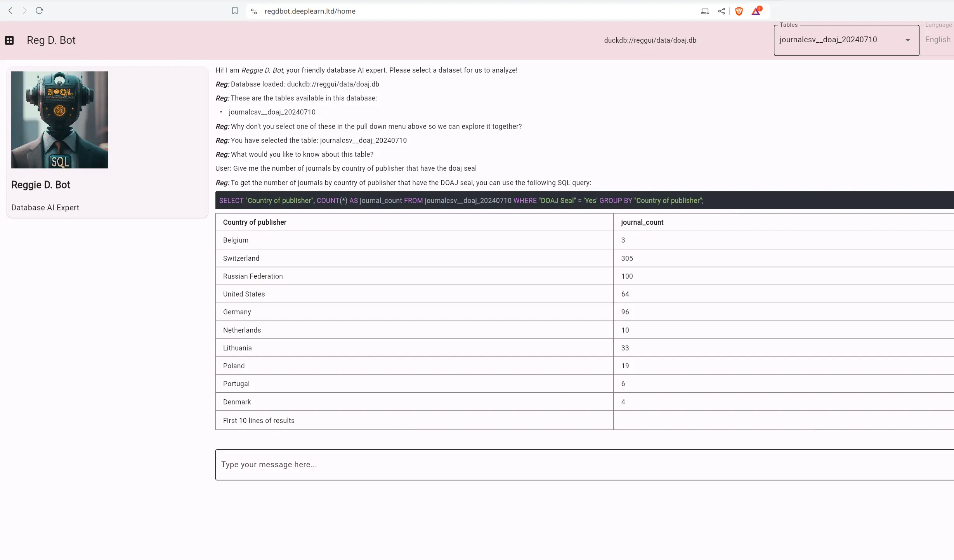Image resolution: width=954 pixels, height=560 pixels.
Task: Click the browser bookmark icon
Action: point(235,11)
